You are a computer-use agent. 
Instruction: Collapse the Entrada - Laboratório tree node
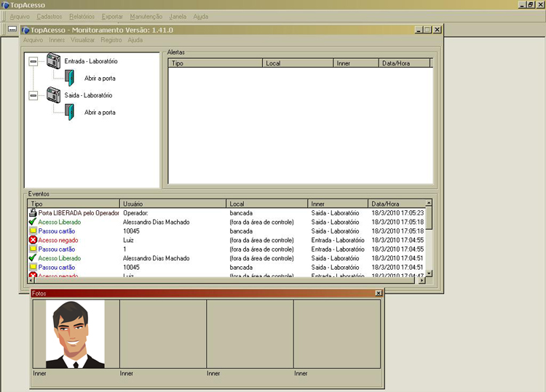click(x=33, y=62)
